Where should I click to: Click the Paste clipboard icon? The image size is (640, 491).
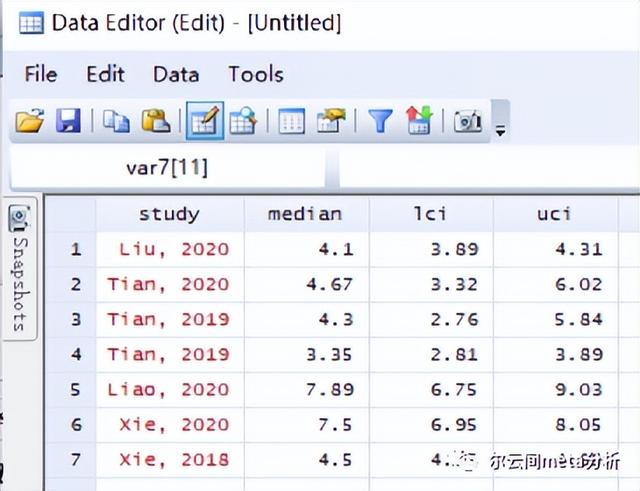click(155, 122)
